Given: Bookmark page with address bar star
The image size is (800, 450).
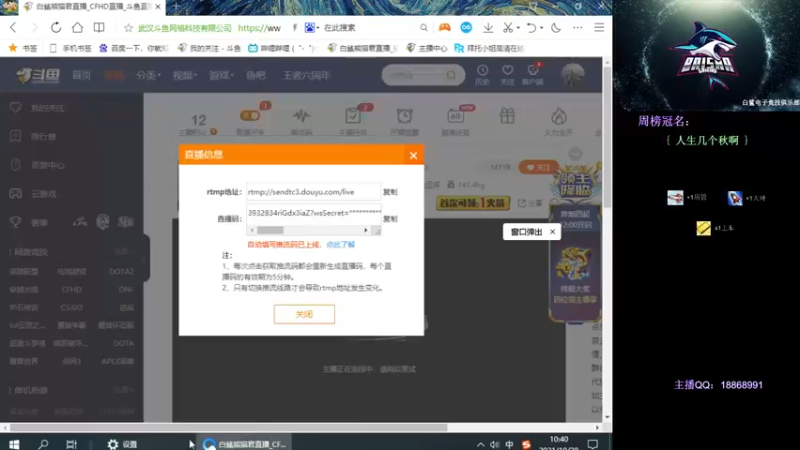Looking at the screenshot, I should 129,28.
